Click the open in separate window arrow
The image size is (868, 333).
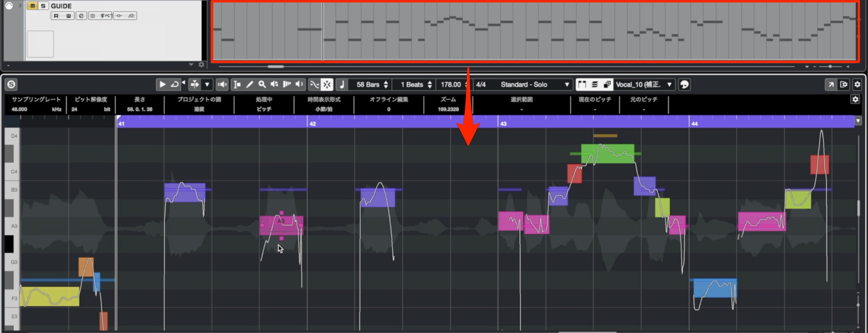[831, 84]
